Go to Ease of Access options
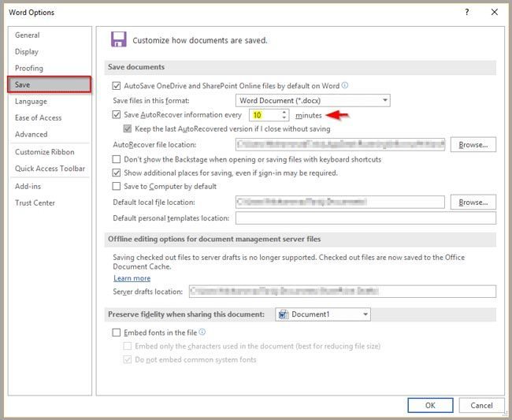This screenshot has height=420, width=512. [x=39, y=117]
